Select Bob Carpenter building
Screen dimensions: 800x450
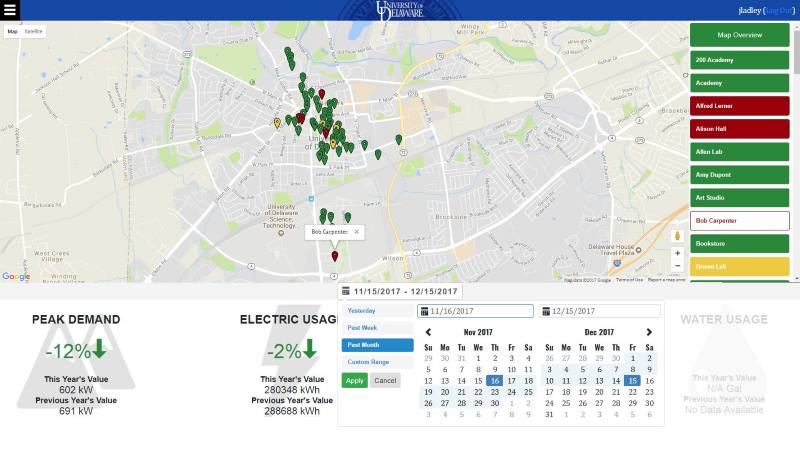pyautogui.click(x=739, y=220)
